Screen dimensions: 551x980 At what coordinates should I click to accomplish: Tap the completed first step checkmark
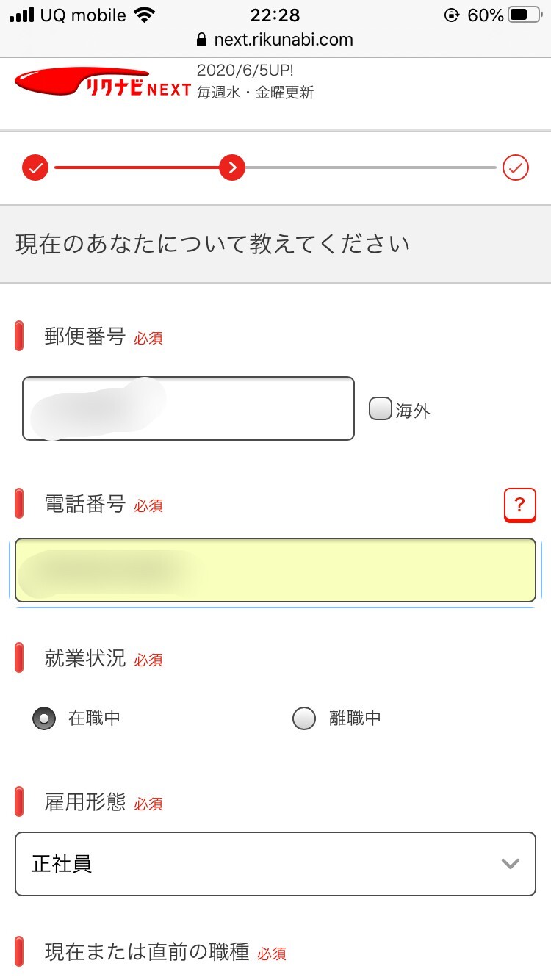[x=35, y=168]
